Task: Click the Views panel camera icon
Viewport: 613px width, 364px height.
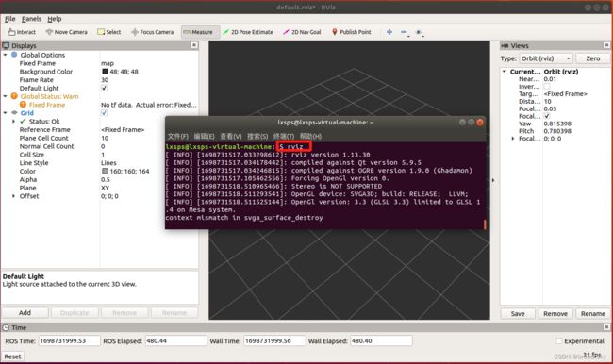Action: click(x=505, y=46)
